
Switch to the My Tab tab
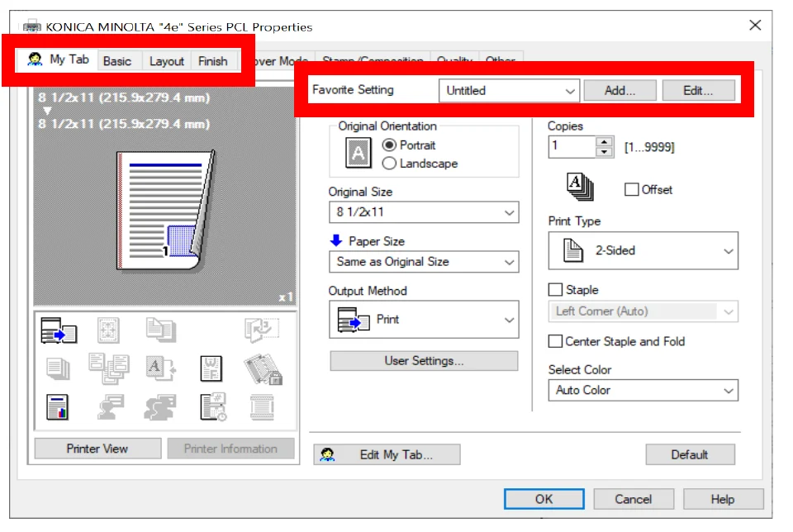tap(58, 59)
